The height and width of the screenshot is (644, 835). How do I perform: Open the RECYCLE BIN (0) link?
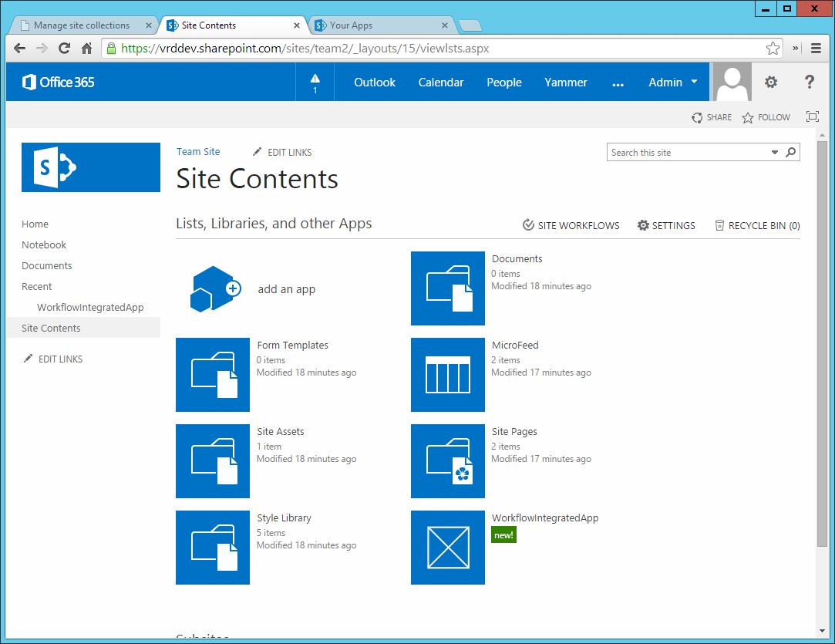pyautogui.click(x=757, y=225)
